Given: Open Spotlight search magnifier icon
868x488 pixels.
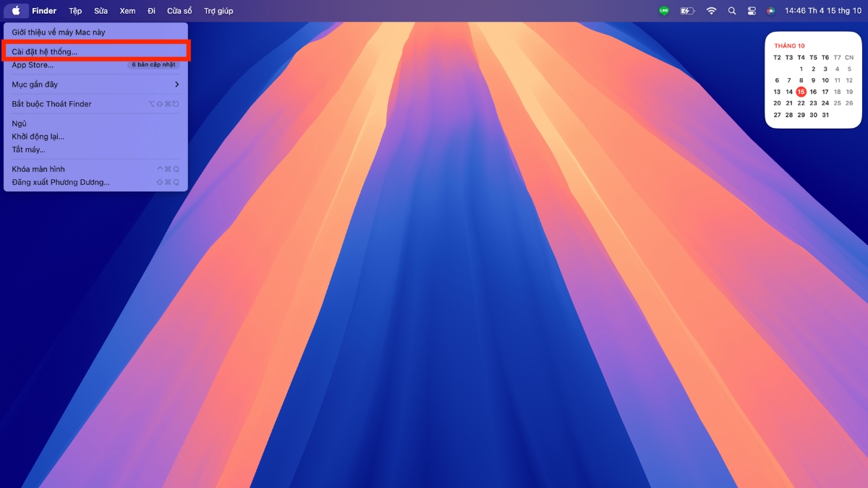Looking at the screenshot, I should point(732,11).
